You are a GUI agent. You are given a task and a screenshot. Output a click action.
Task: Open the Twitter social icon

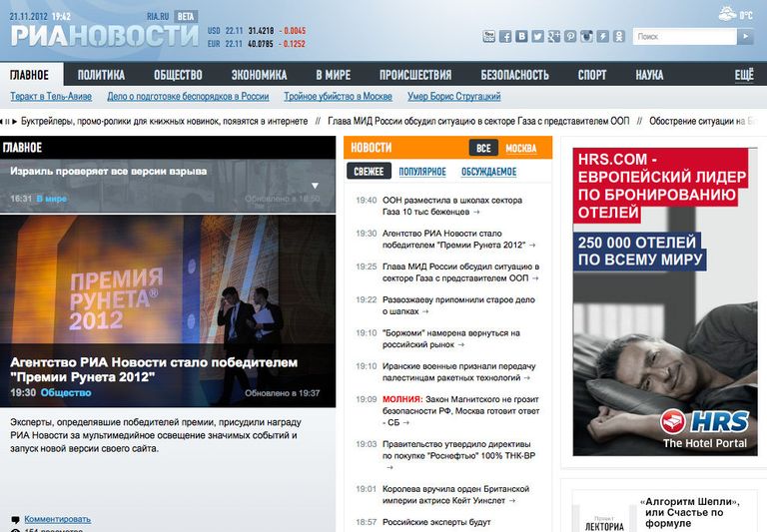[537, 36]
